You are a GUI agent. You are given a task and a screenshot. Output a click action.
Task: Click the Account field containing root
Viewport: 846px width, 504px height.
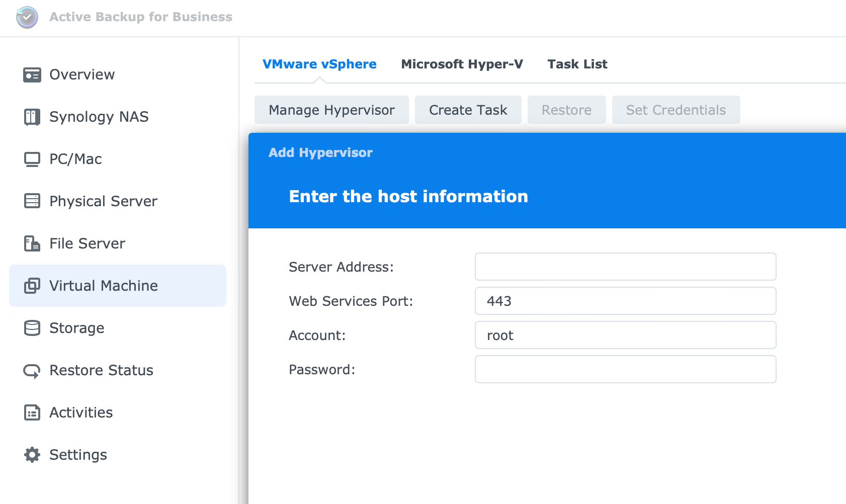click(x=626, y=335)
